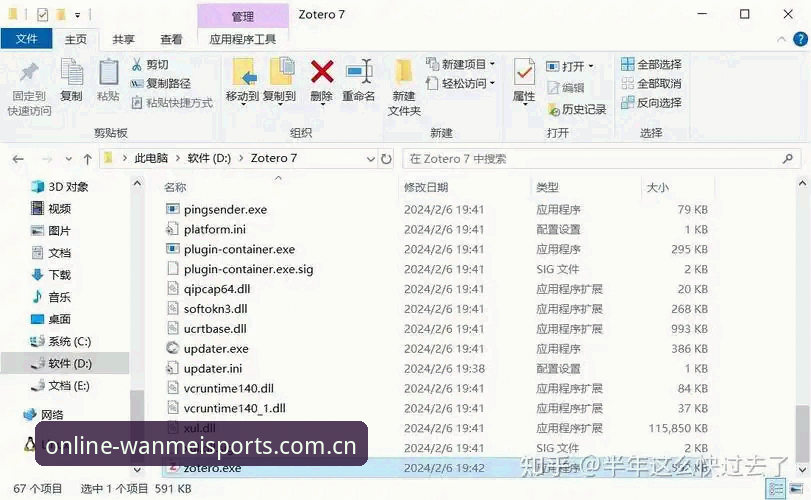811x500 pixels.
Task: Switch to Share (共享) tab
Action: point(123,39)
